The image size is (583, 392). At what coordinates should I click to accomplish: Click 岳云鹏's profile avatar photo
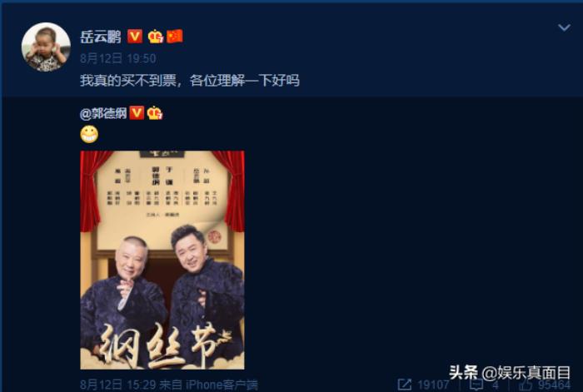(46, 47)
